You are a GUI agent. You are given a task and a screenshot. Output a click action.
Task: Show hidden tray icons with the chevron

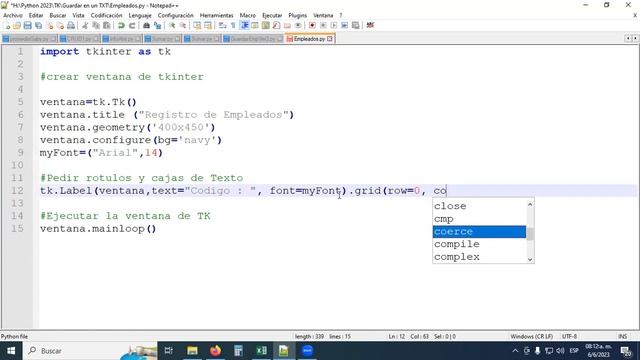515,351
